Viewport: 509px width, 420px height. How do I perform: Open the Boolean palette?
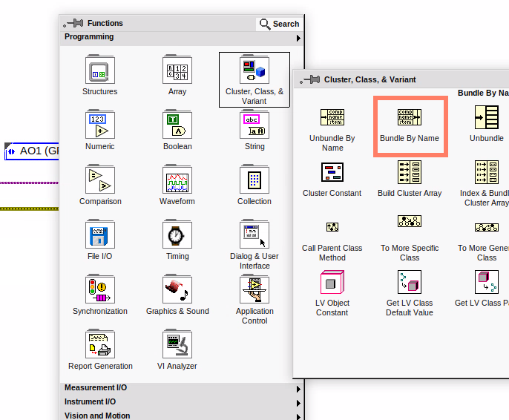click(177, 125)
